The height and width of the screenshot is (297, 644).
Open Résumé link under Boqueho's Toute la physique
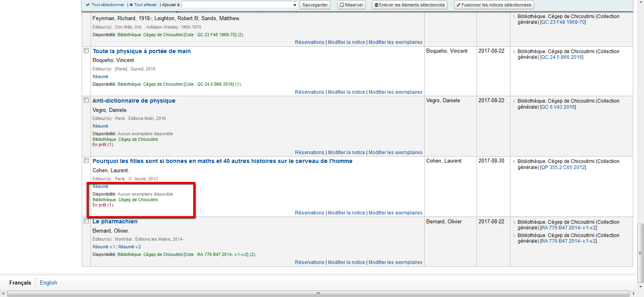pos(100,76)
